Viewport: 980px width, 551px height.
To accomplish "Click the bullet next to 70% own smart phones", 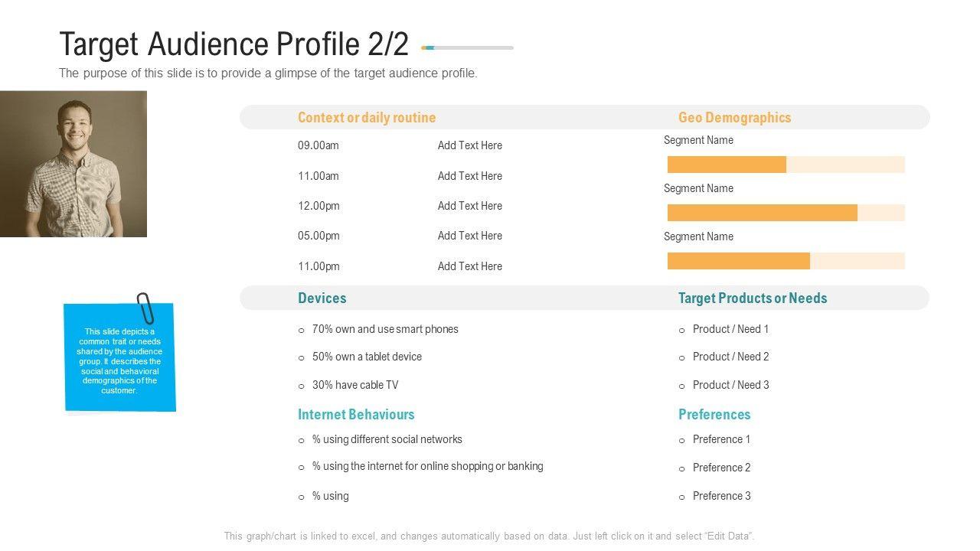I will [302, 331].
